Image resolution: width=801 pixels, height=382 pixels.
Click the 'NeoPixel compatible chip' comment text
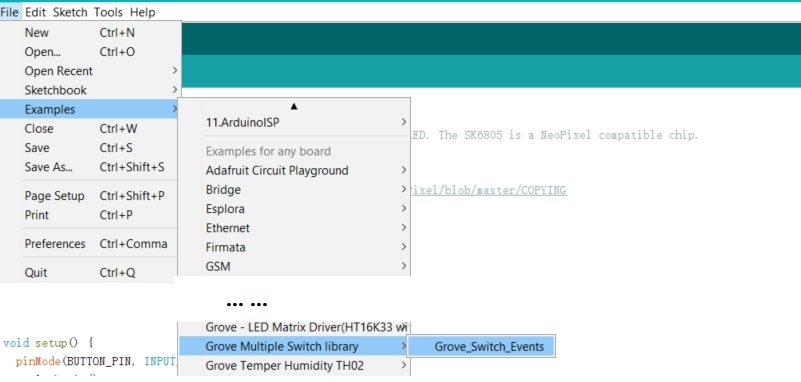620,135
